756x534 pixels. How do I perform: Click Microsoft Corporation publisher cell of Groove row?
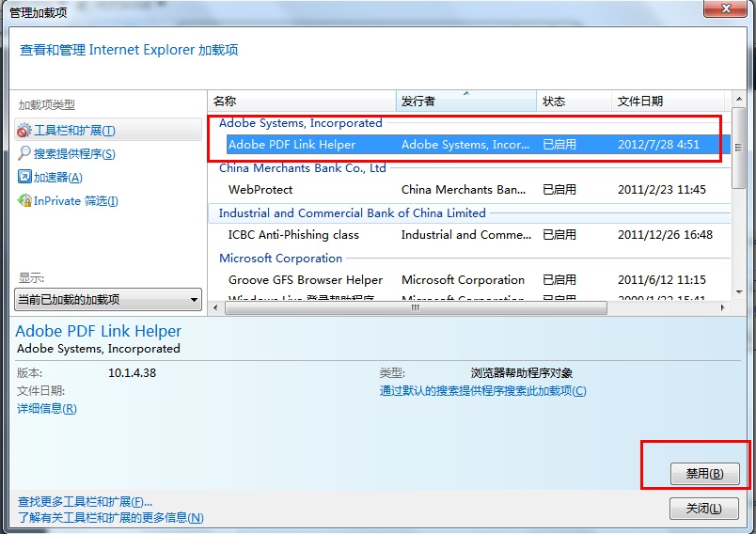point(463,279)
